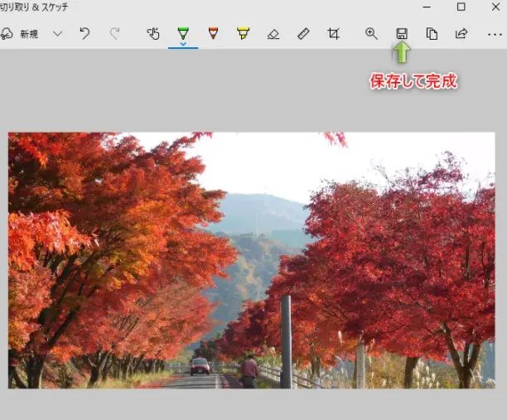The height and width of the screenshot is (420, 507).
Task: Choose the eraser tool
Action: [273, 34]
